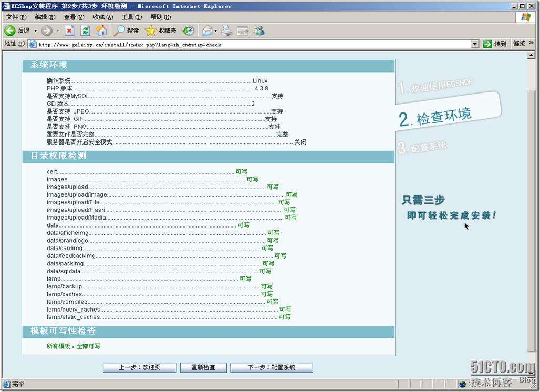Click the IE icon in title bar
Image resolution: width=540 pixels, height=392 pixels.
point(6,6)
